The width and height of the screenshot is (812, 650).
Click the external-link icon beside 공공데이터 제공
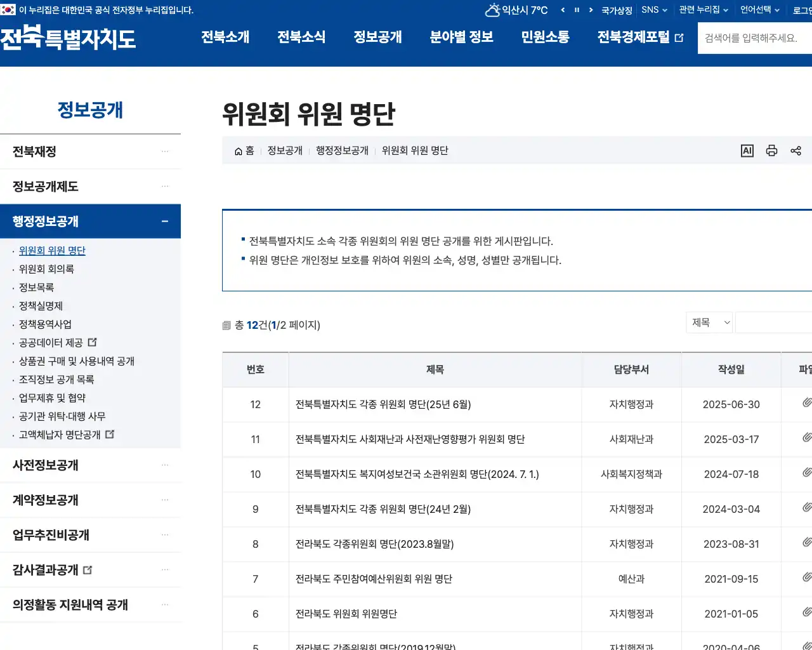pyautogui.click(x=91, y=342)
